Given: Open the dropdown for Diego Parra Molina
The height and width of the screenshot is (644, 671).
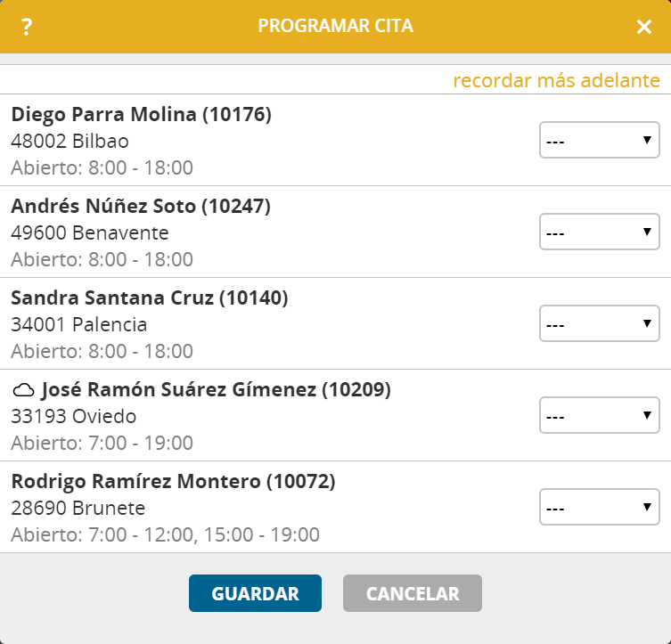Looking at the screenshot, I should [599, 140].
